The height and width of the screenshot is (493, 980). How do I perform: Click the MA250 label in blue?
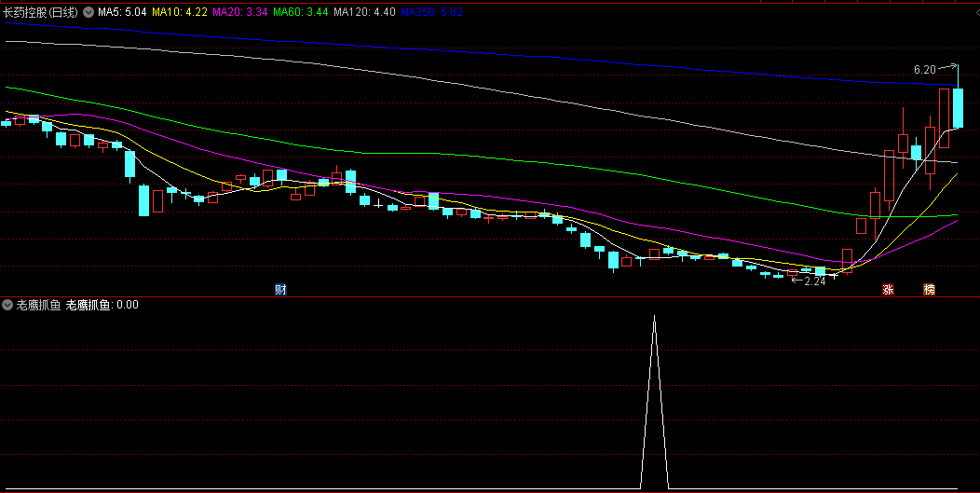(x=431, y=12)
